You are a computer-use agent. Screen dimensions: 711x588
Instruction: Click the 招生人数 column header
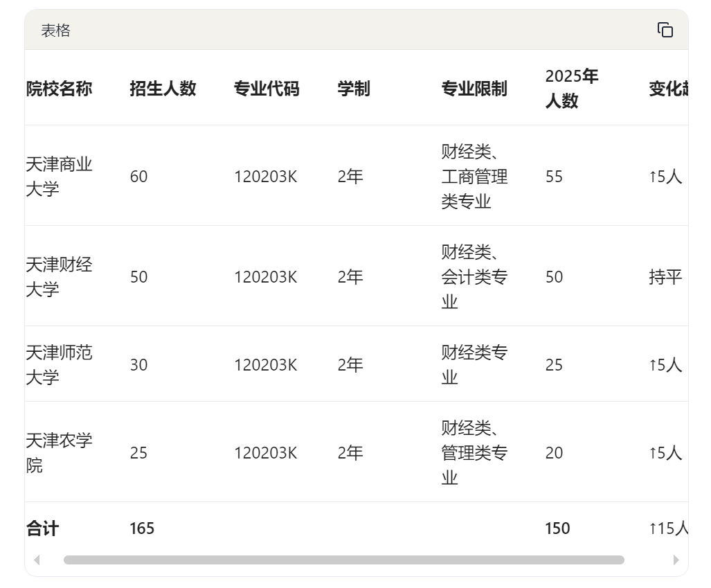click(x=163, y=89)
